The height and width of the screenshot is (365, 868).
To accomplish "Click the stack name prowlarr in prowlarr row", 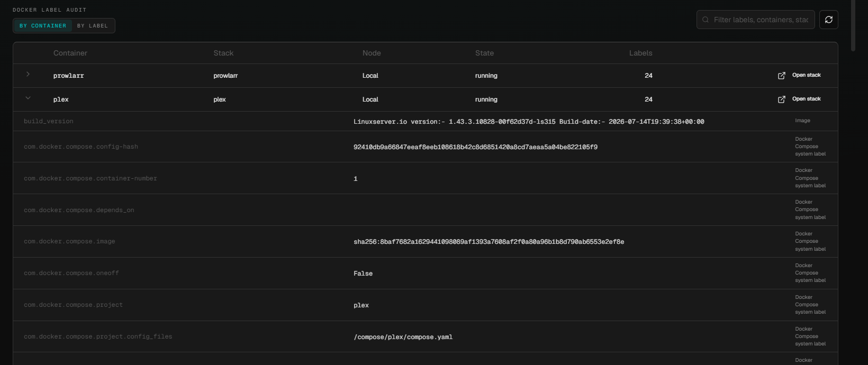I will [225, 76].
